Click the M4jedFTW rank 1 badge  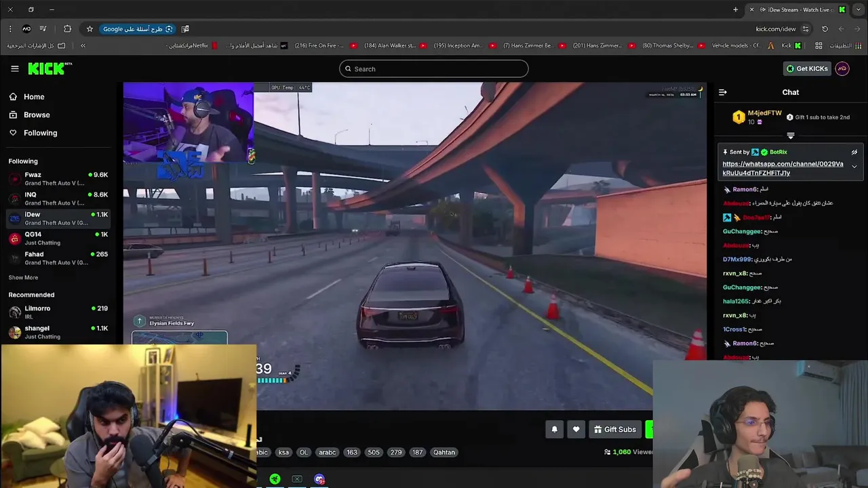[x=738, y=117]
